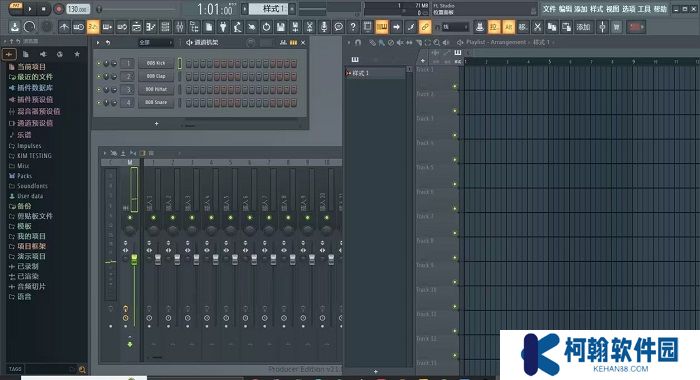Click the browser search magnifier icon

[82, 369]
